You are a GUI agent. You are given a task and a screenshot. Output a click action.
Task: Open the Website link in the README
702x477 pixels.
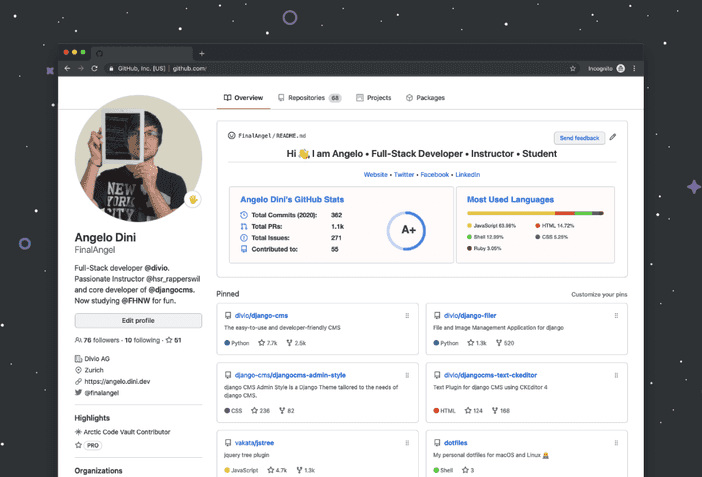coord(376,175)
